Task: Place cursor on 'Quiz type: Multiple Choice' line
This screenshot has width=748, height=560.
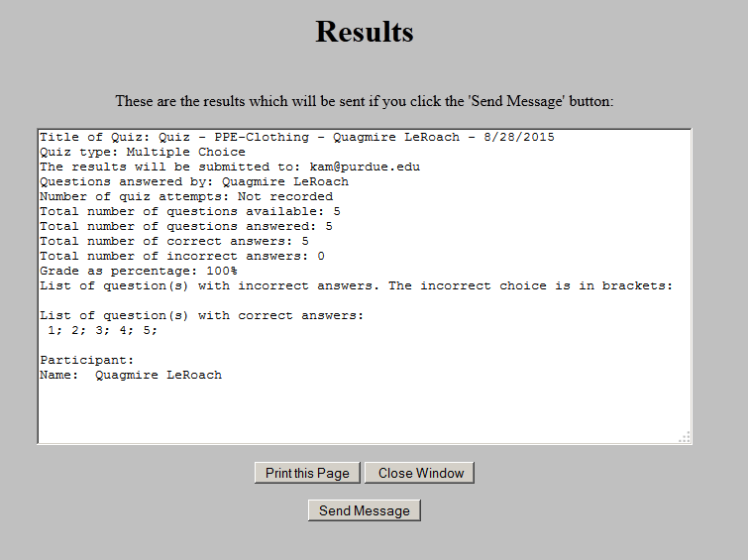Action: coord(143,153)
